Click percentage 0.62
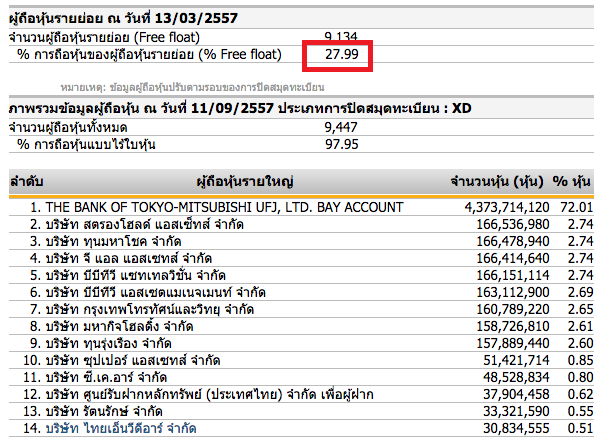 580,394
